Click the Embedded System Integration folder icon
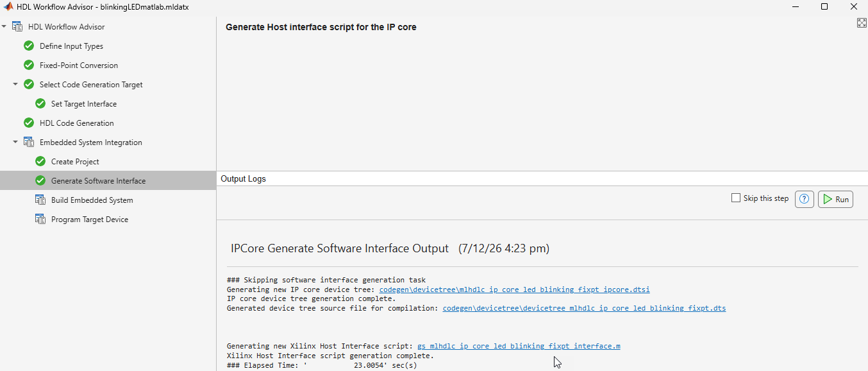 tap(29, 142)
